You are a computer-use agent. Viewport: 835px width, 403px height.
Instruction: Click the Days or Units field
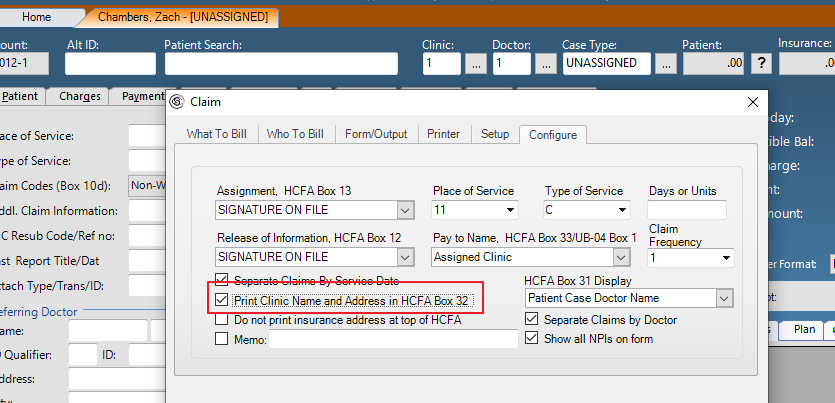(687, 210)
